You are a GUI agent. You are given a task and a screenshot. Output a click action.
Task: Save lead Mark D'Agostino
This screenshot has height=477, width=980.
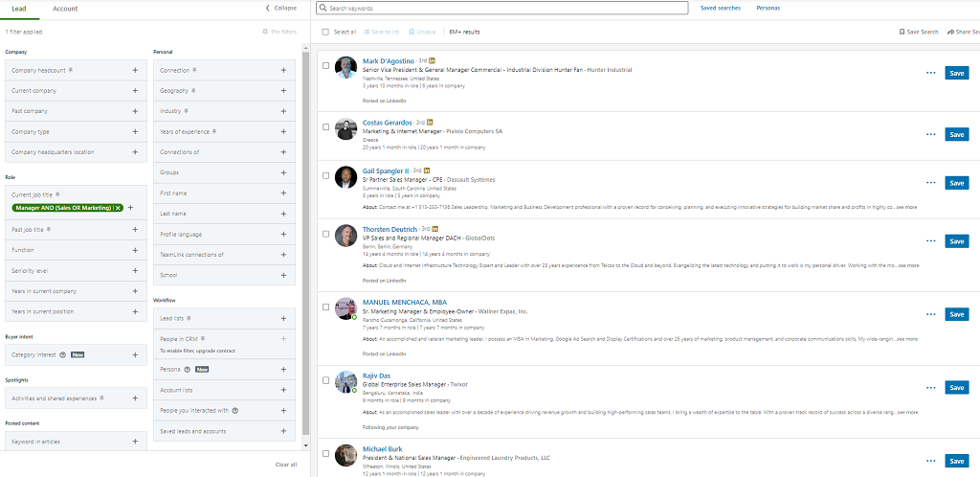(x=957, y=73)
